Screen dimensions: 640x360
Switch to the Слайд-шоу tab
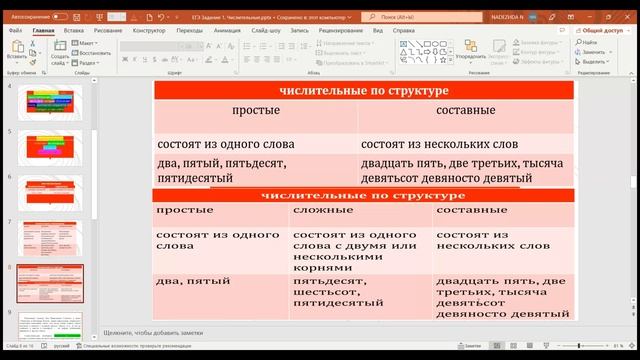click(x=266, y=31)
